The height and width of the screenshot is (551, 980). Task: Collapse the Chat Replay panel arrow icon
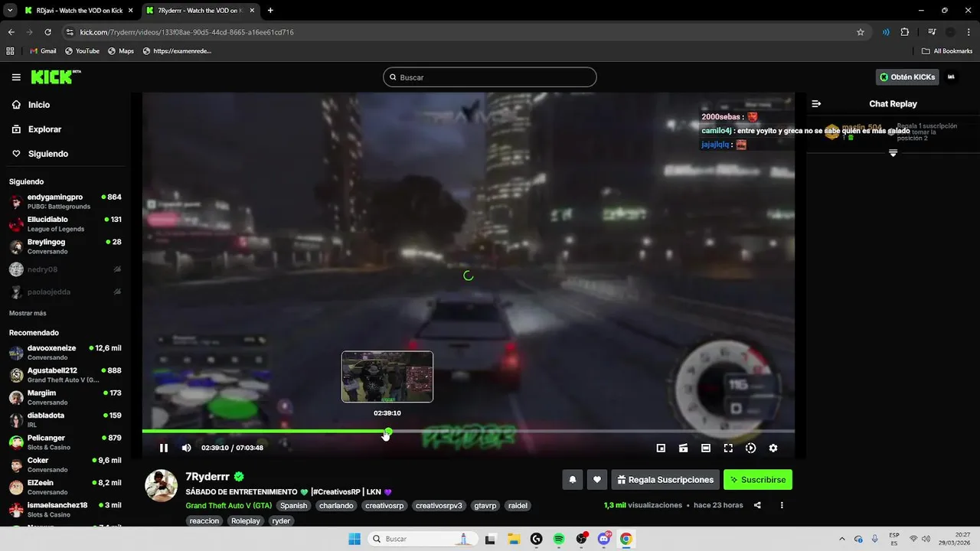click(x=816, y=103)
